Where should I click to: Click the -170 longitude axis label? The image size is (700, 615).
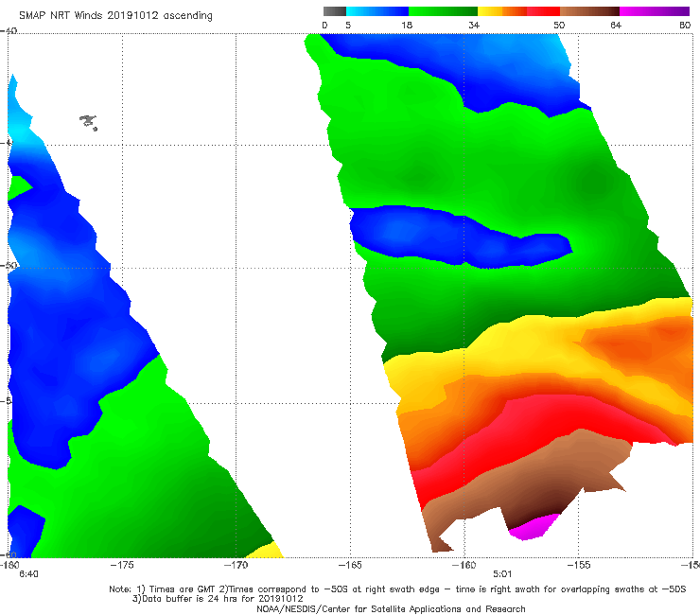(236, 565)
